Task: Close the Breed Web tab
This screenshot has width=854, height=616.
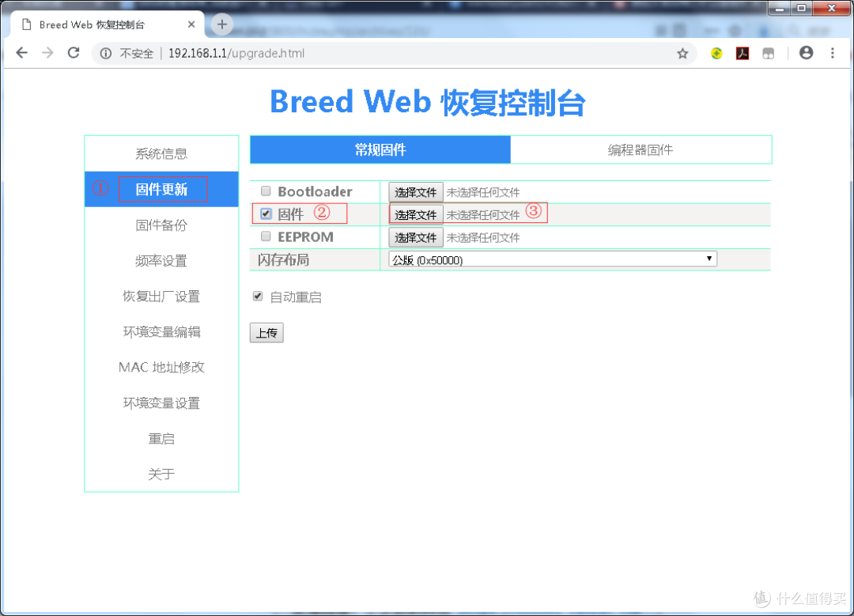Action: [x=191, y=25]
